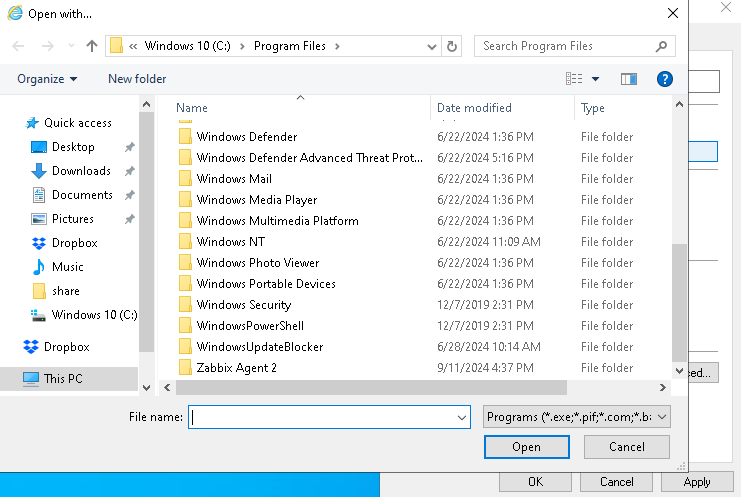Open Downloads in navigation pane
The height and width of the screenshot is (497, 741).
[x=81, y=171]
